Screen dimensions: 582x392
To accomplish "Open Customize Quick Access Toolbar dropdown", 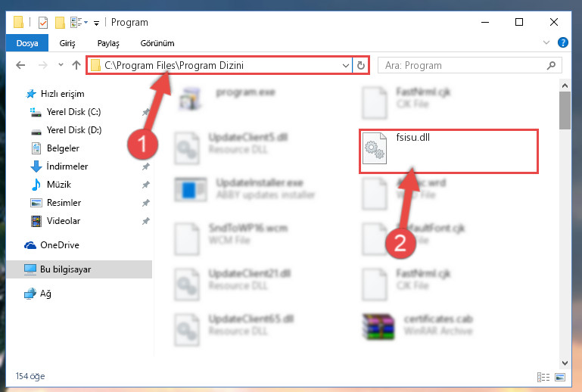I will [x=96, y=23].
